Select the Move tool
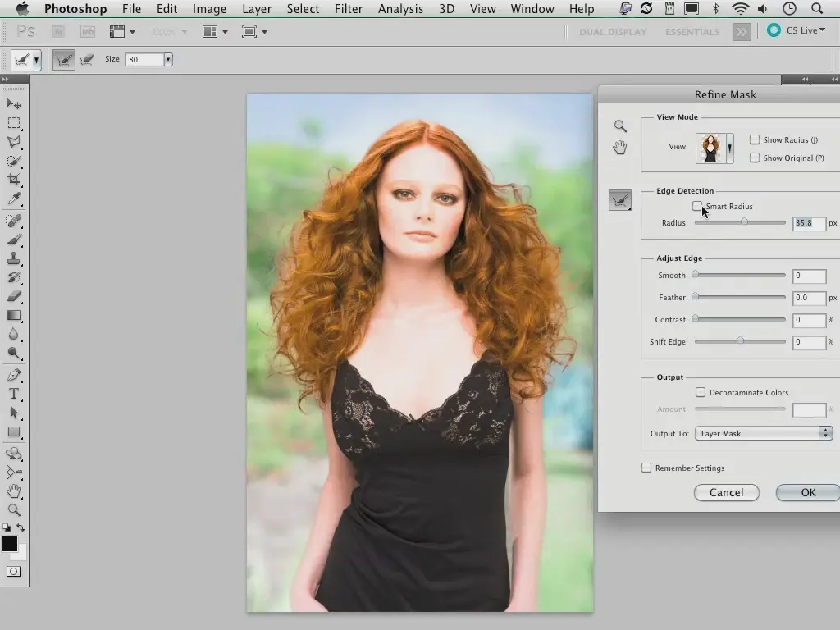Screen dimensions: 840x630 (14, 103)
